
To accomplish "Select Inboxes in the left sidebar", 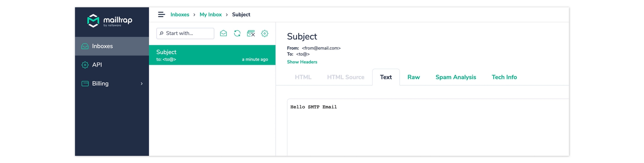I will (102, 46).
